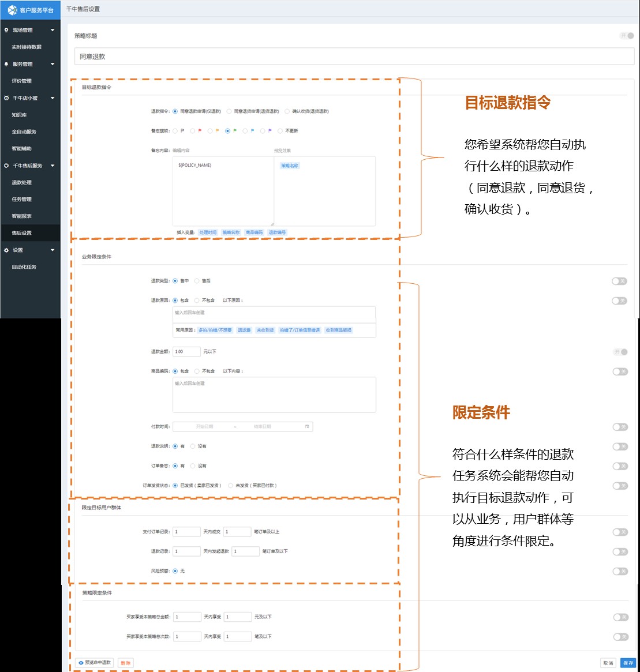
Task: Choose 确认收货(退货退款) refund command
Action: [x=287, y=111]
